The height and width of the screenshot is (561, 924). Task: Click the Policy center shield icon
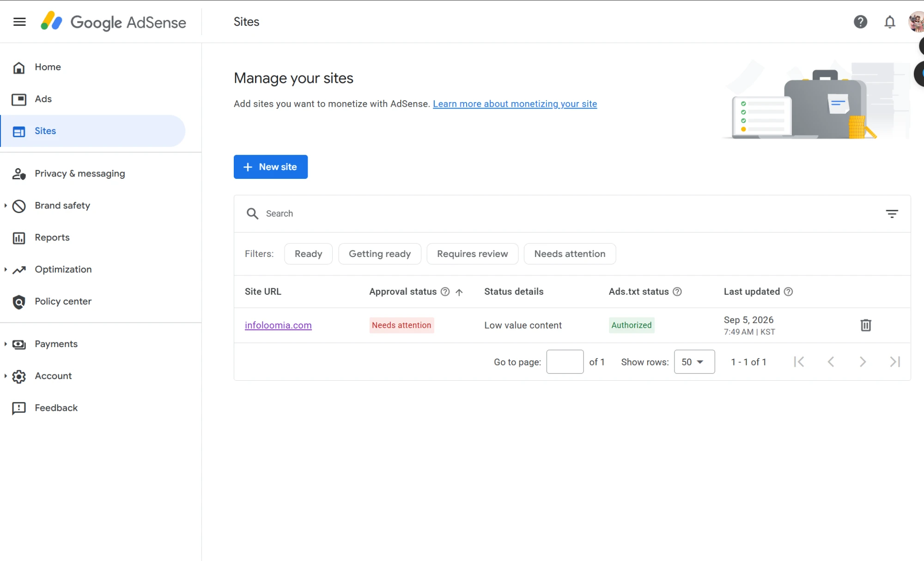(x=19, y=302)
